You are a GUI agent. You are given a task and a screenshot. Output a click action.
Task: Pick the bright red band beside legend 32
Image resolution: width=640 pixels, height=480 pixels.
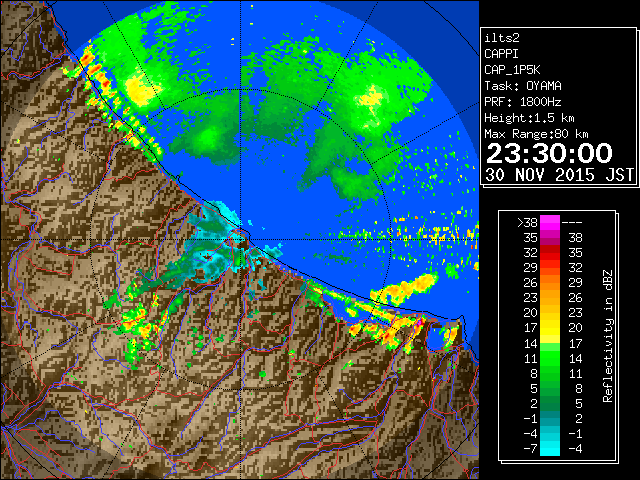550,253
